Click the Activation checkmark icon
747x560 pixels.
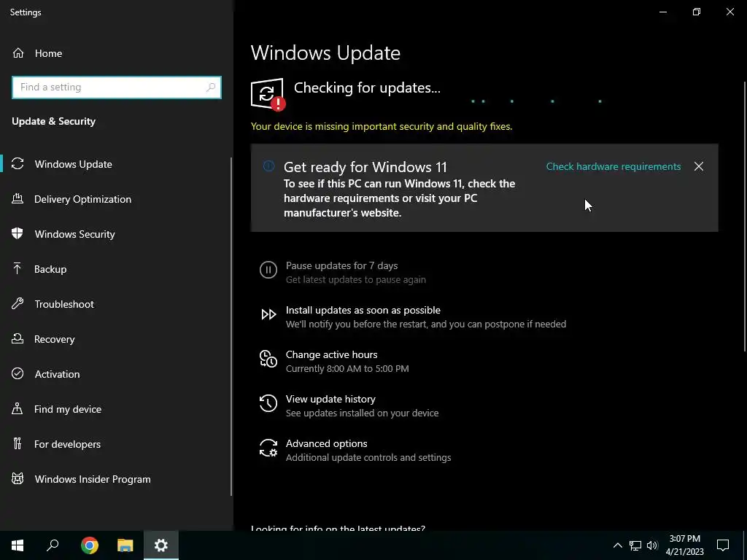click(x=18, y=374)
